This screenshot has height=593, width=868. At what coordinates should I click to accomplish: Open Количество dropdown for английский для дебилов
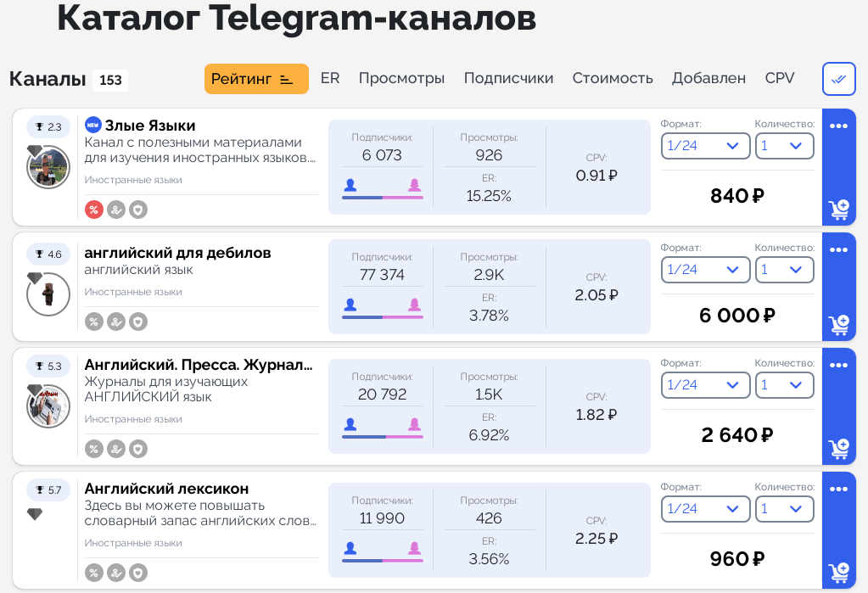784,270
